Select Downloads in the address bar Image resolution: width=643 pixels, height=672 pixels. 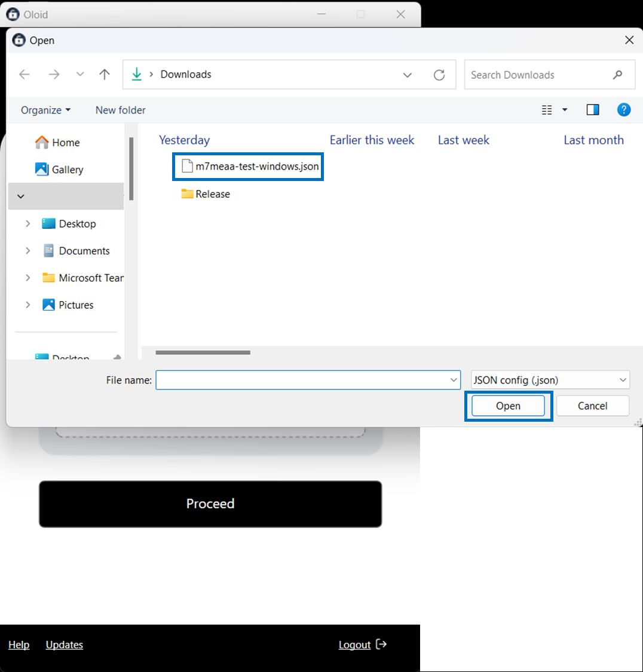tap(186, 74)
